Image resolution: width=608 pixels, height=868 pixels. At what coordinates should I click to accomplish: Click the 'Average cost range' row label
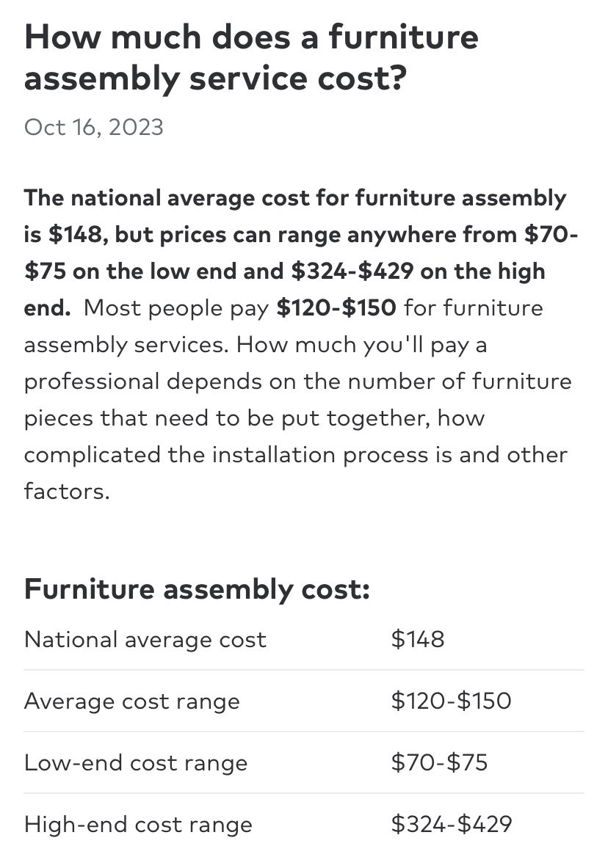[x=132, y=701]
